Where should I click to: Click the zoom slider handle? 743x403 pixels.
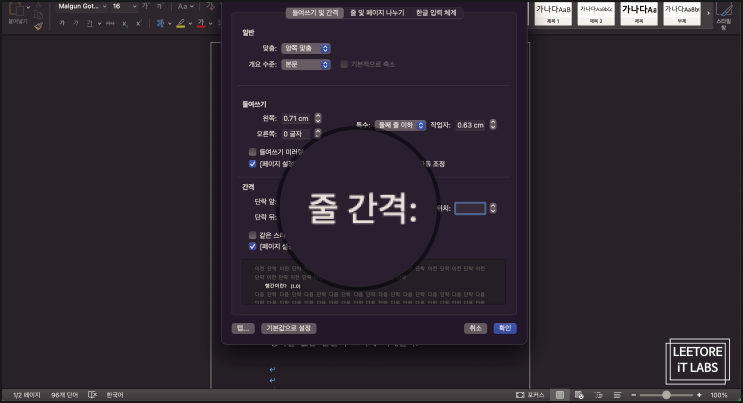click(x=666, y=395)
